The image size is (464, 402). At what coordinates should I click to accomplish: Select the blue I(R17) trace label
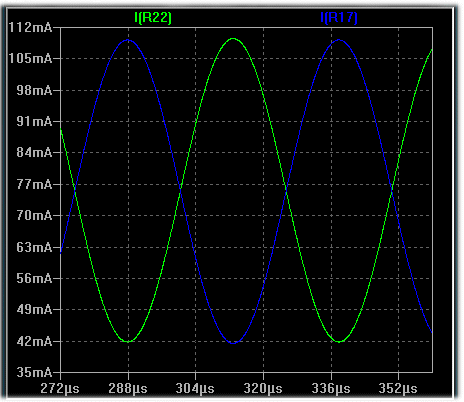coord(339,18)
